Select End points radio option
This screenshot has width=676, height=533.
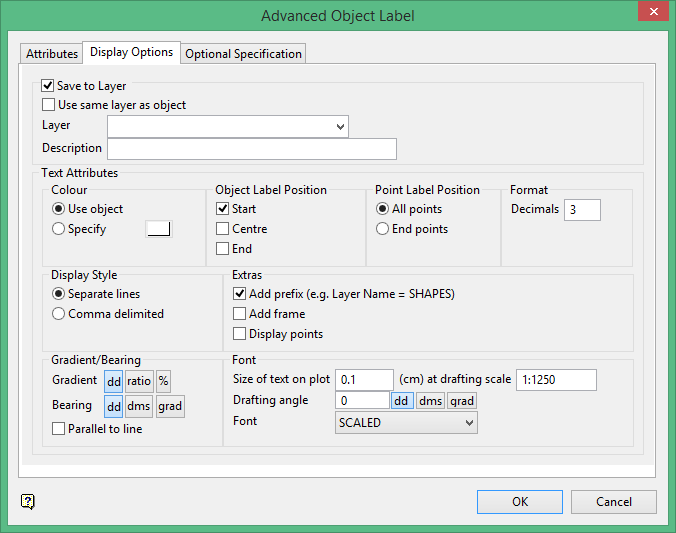(383, 229)
